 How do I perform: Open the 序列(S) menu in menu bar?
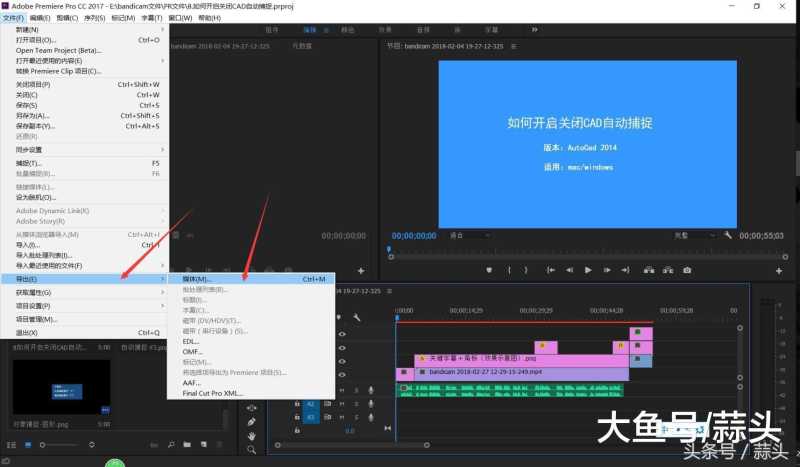[94, 18]
